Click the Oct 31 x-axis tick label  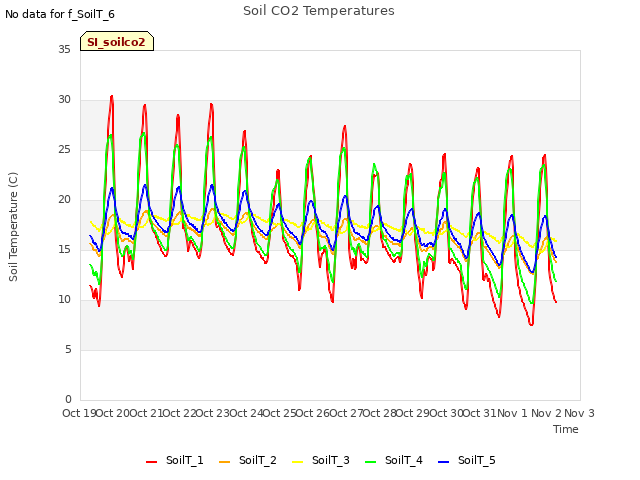click(480, 413)
